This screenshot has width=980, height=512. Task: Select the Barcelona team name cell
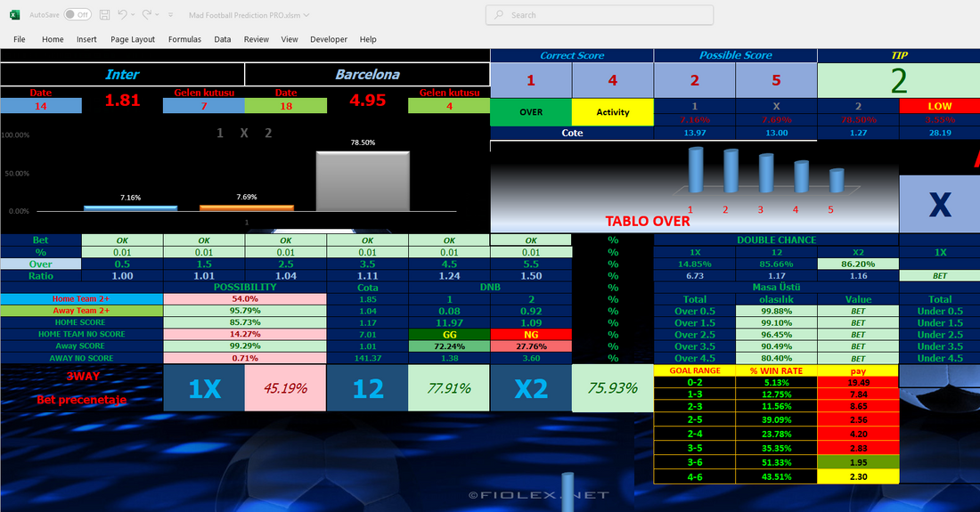[367, 74]
